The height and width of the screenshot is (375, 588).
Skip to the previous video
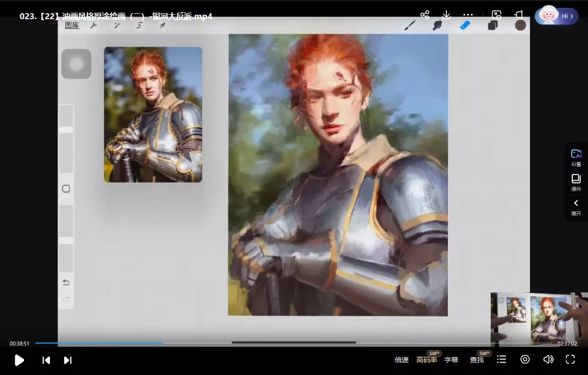(x=46, y=360)
